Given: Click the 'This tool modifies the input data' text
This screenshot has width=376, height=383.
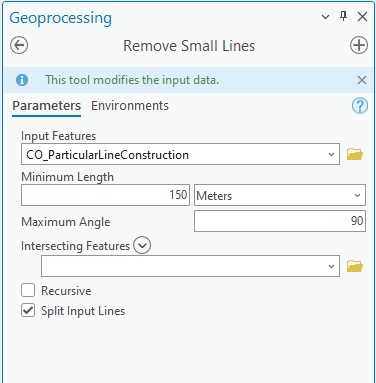Looking at the screenshot, I should tap(132, 80).
